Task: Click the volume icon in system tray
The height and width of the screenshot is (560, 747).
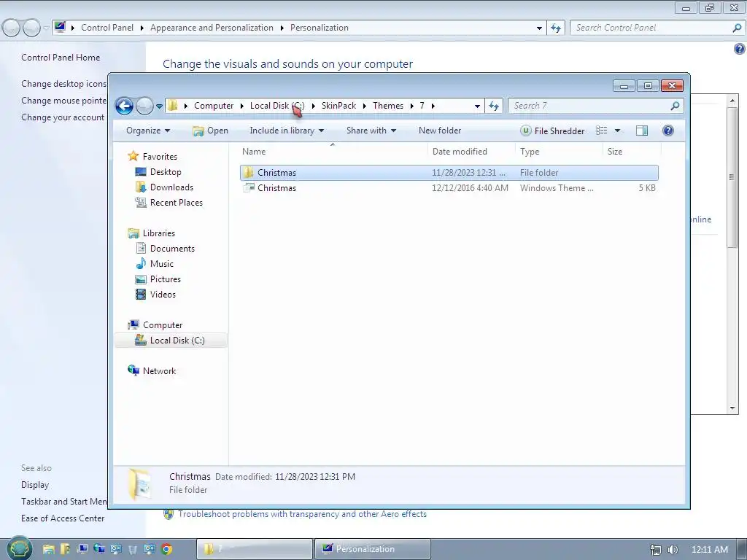Action: (673, 550)
